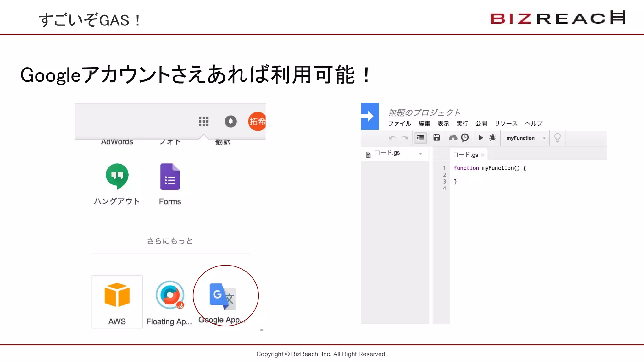Open the ファイル menu
The height and width of the screenshot is (362, 644).
tap(400, 123)
